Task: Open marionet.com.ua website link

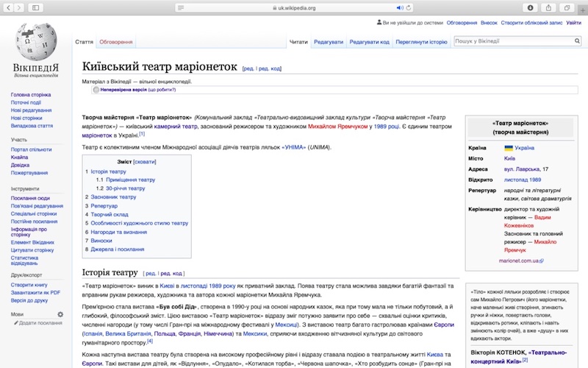Action: pos(520,261)
